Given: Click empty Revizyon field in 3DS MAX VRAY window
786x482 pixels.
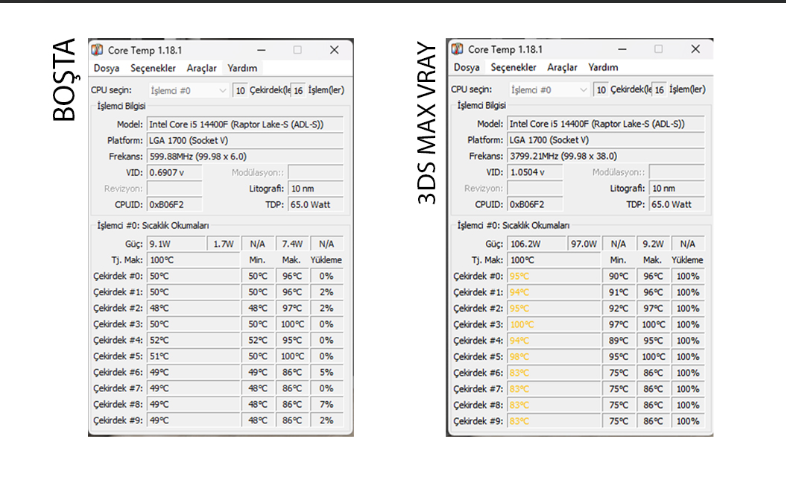Looking at the screenshot, I should pyautogui.click(x=535, y=188).
